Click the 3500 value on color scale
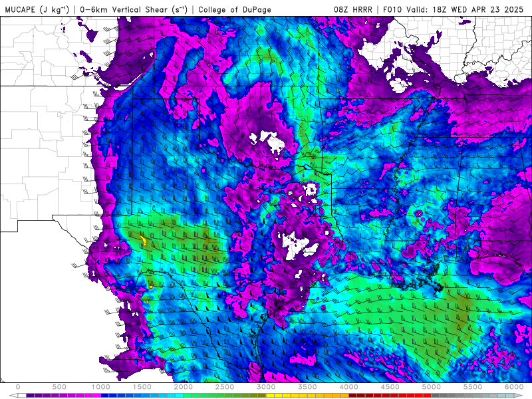 point(307,387)
